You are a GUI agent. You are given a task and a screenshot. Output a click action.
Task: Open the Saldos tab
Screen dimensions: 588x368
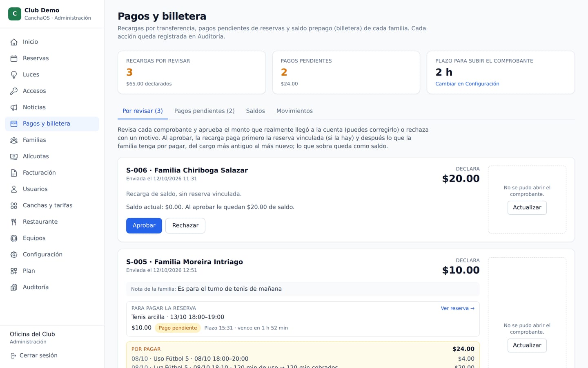[x=255, y=111]
